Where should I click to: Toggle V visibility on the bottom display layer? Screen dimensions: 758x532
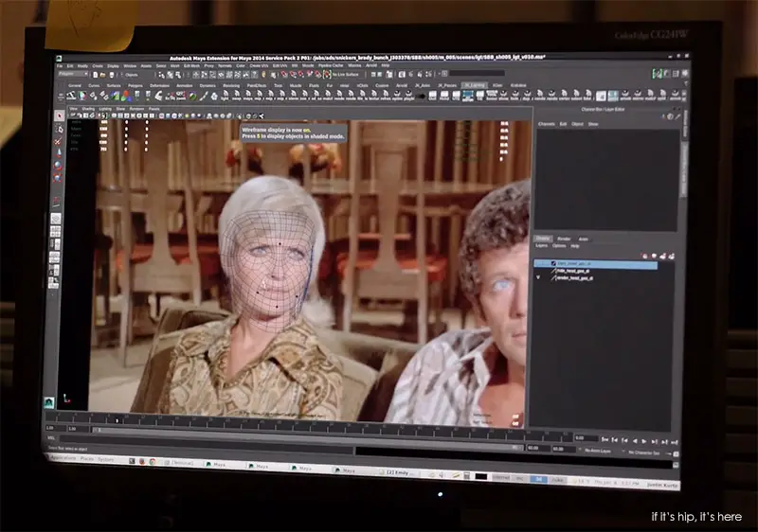pos(538,277)
